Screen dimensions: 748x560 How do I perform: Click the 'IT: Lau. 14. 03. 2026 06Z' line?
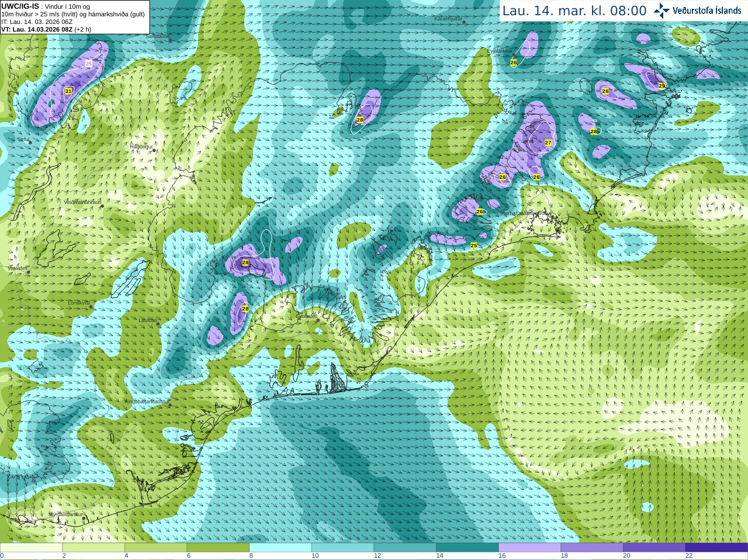pos(37,22)
